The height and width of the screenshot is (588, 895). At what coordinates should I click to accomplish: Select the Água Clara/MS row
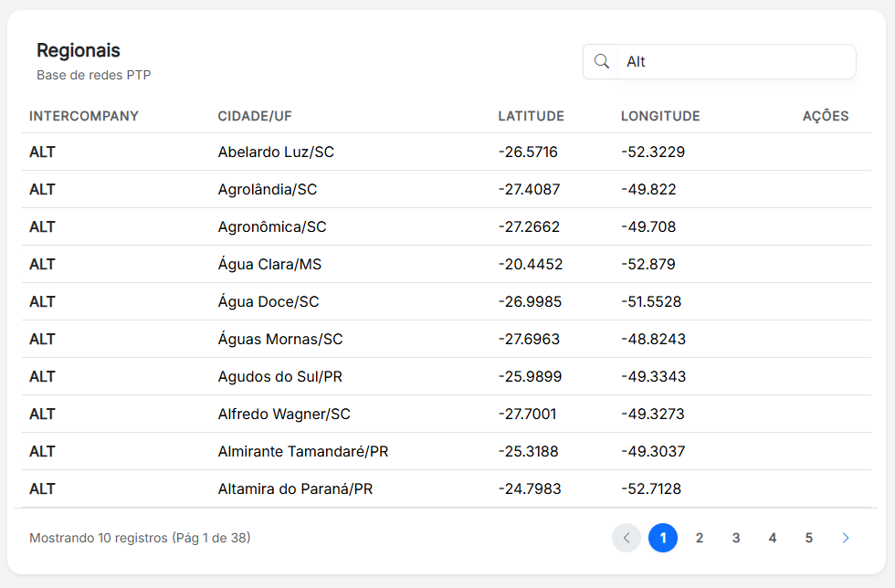[269, 264]
